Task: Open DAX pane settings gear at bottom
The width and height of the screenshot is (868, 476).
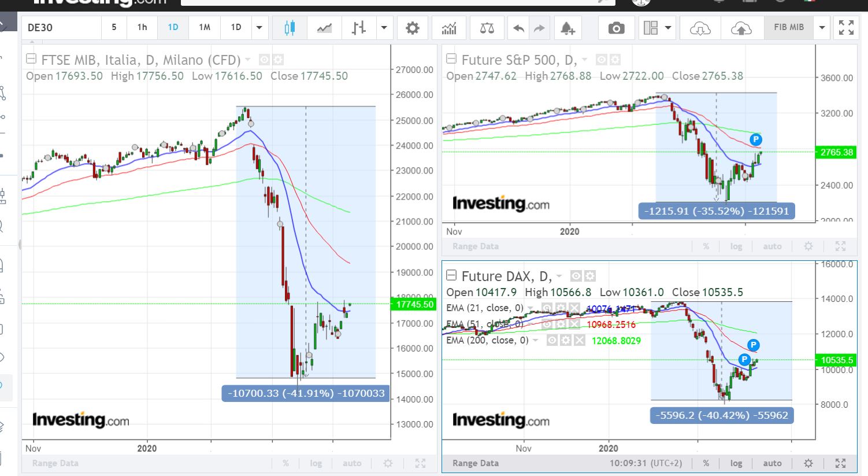Action: coord(808,463)
